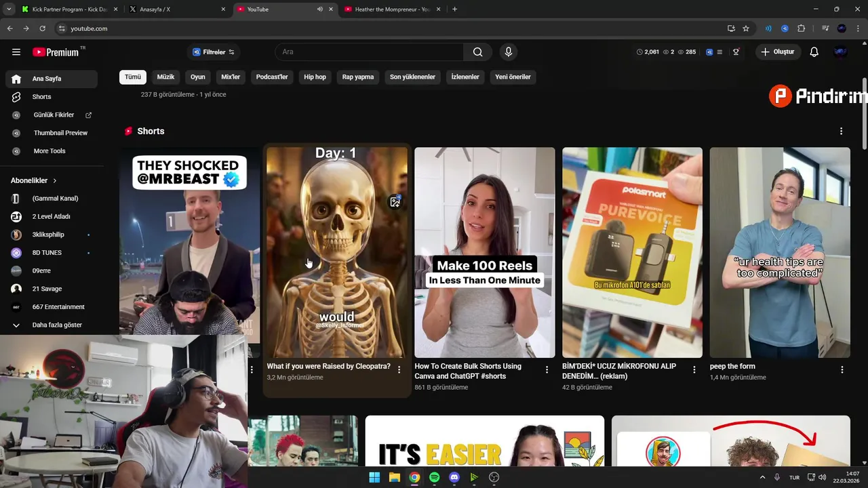
Task: Bookmark this page with star icon
Action: point(746,28)
